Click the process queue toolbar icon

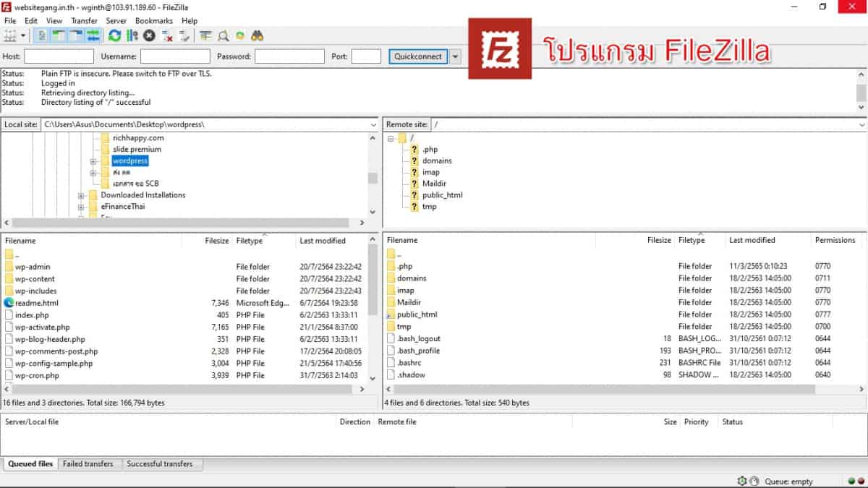point(132,35)
